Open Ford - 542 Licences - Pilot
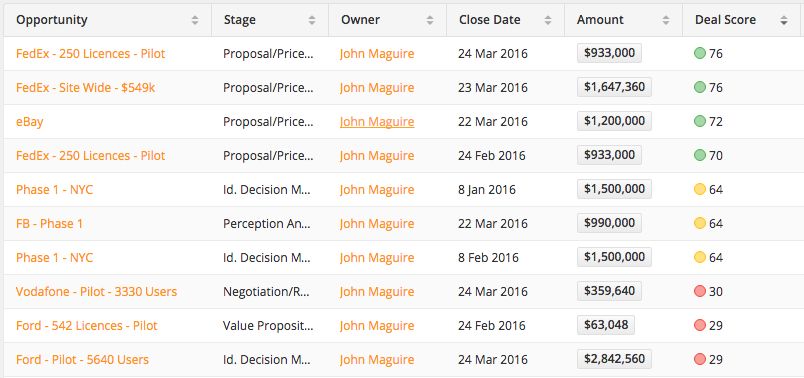 87,326
